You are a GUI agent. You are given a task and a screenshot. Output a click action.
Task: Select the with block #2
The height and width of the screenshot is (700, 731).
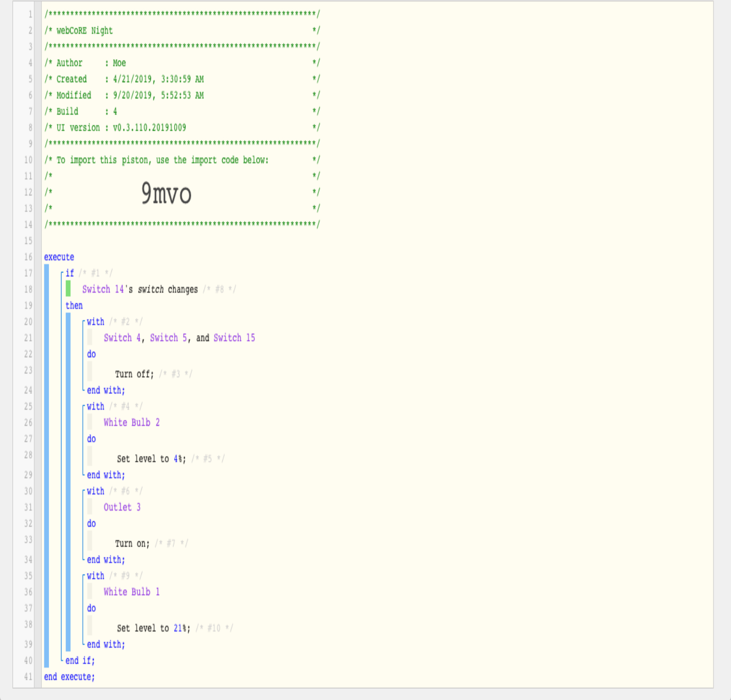tap(96, 322)
